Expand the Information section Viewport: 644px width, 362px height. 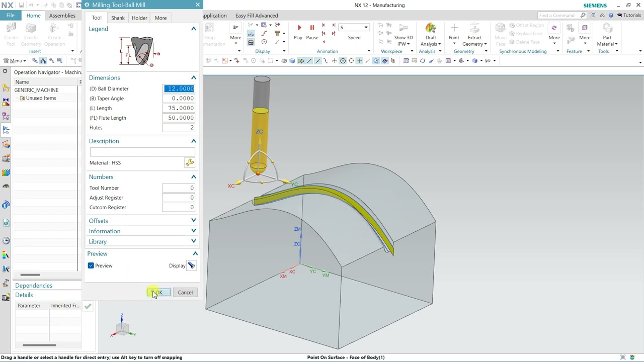pyautogui.click(x=194, y=231)
